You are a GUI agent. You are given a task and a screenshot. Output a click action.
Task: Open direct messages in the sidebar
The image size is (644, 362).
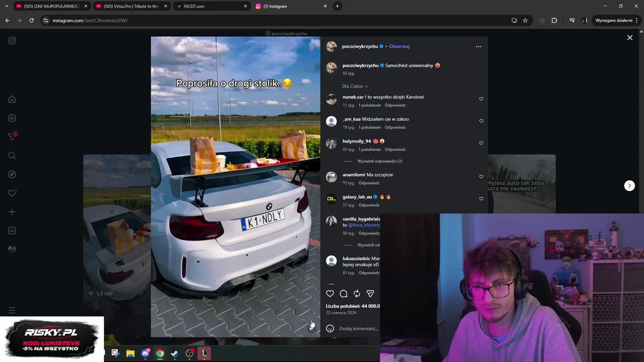click(x=12, y=137)
